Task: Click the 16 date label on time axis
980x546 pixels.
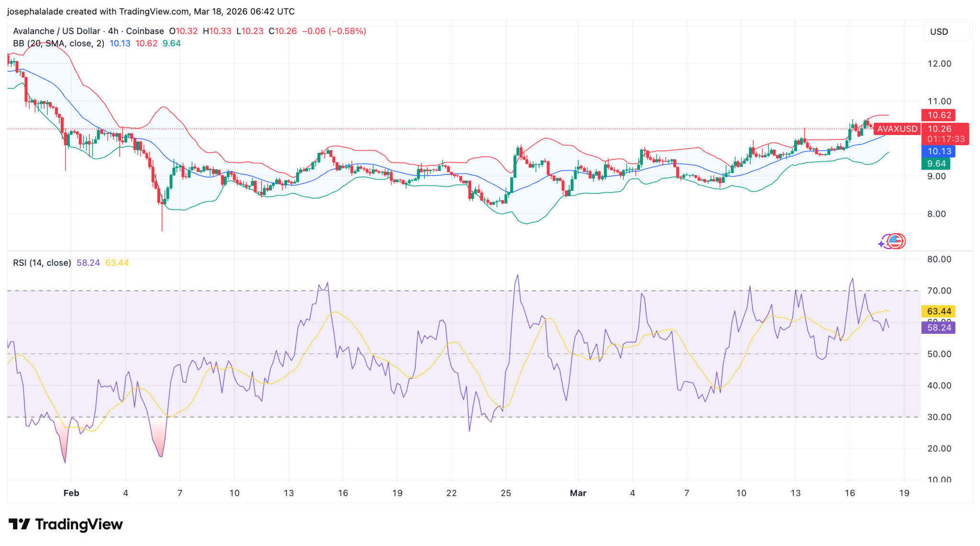Action: [849, 493]
